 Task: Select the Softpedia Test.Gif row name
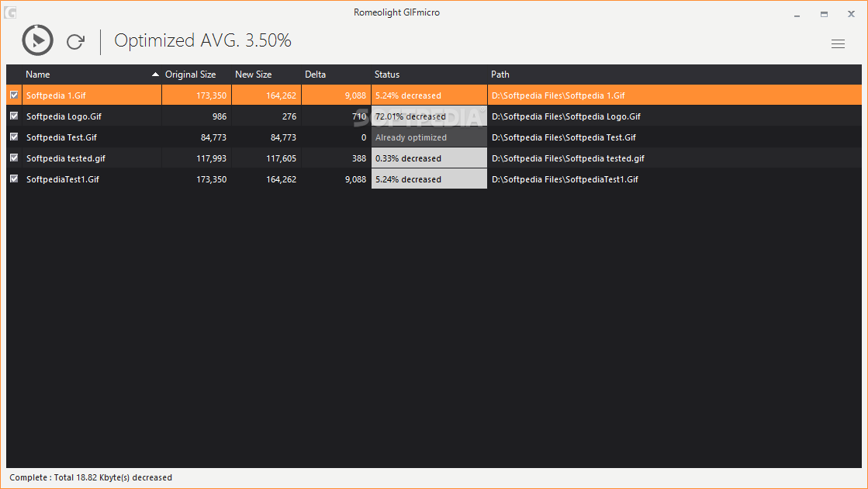click(x=61, y=137)
